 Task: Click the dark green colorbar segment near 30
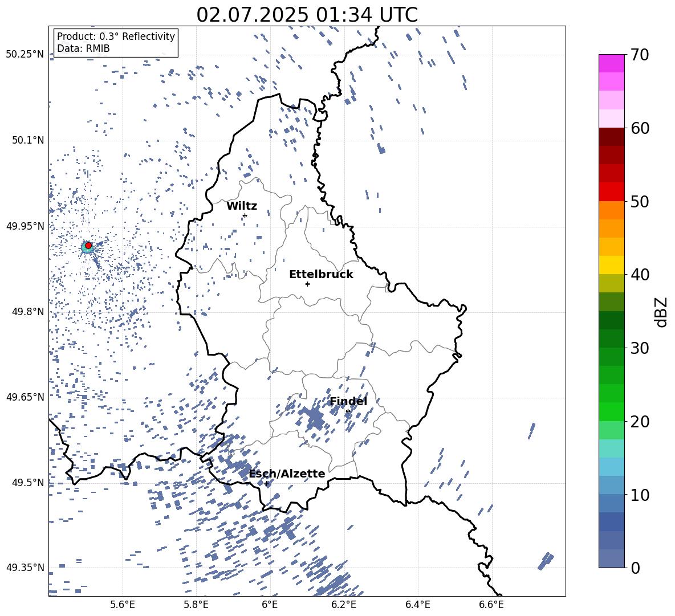[x=612, y=338]
